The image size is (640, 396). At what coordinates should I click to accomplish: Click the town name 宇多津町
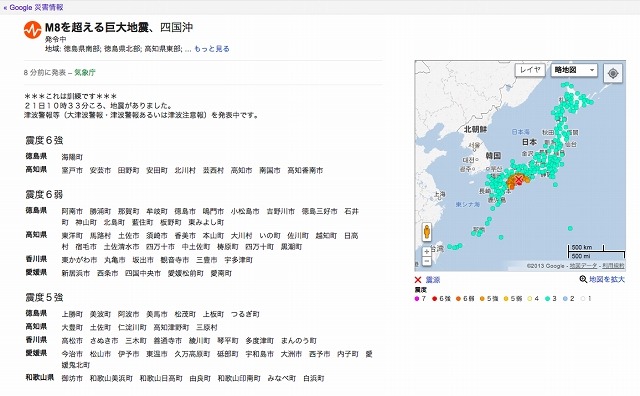pos(239,260)
